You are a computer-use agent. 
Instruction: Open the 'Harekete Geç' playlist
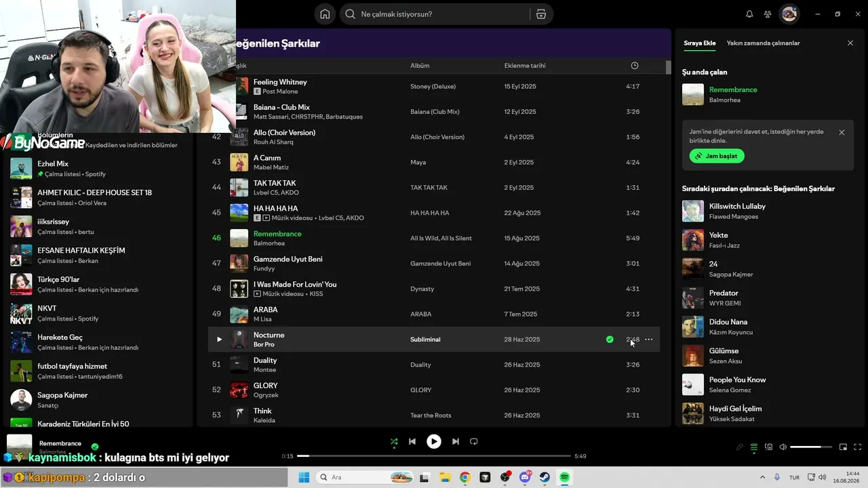[x=98, y=342]
